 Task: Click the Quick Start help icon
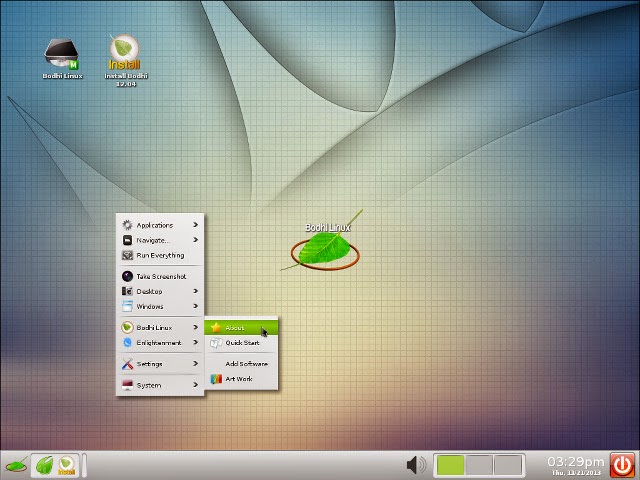tap(216, 343)
